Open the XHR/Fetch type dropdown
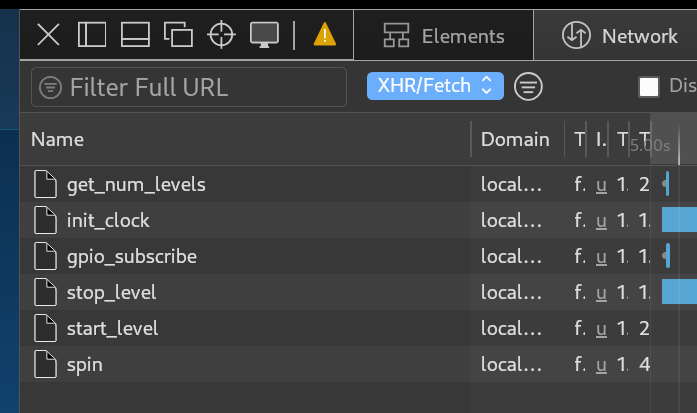The image size is (697, 413). pyautogui.click(x=435, y=86)
